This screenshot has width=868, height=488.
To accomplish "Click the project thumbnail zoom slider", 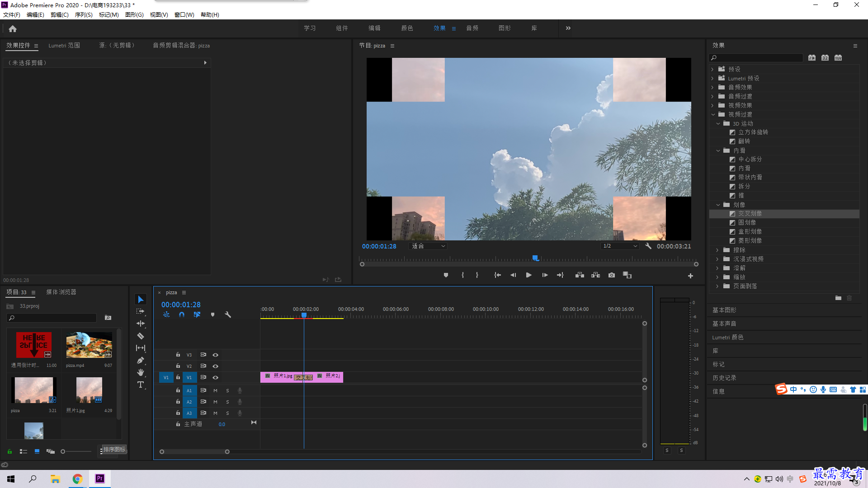I will pyautogui.click(x=76, y=451).
